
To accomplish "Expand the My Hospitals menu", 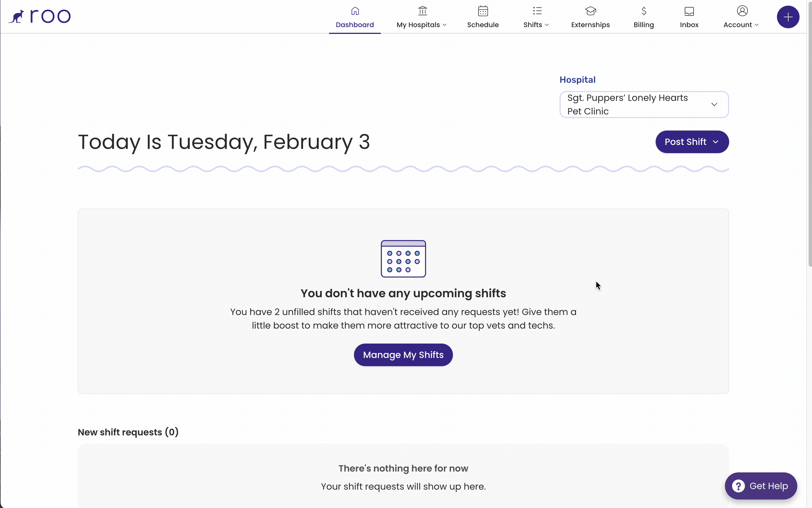I will tap(421, 17).
